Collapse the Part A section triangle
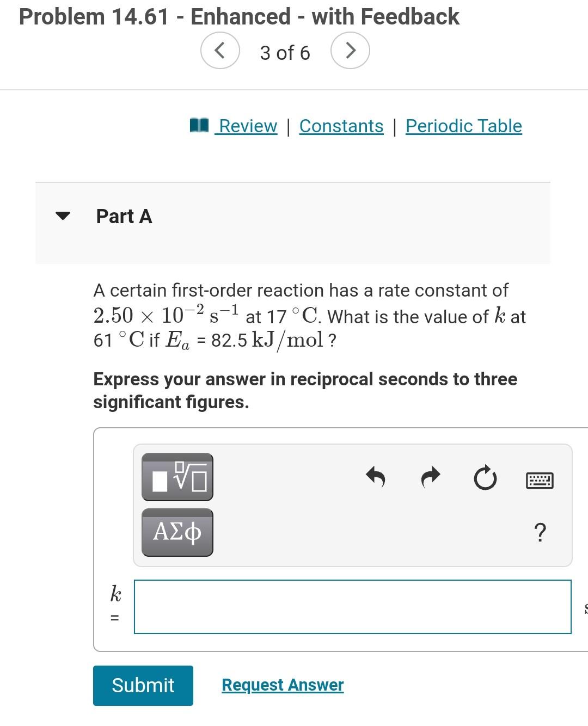The image size is (588, 726). (63, 216)
